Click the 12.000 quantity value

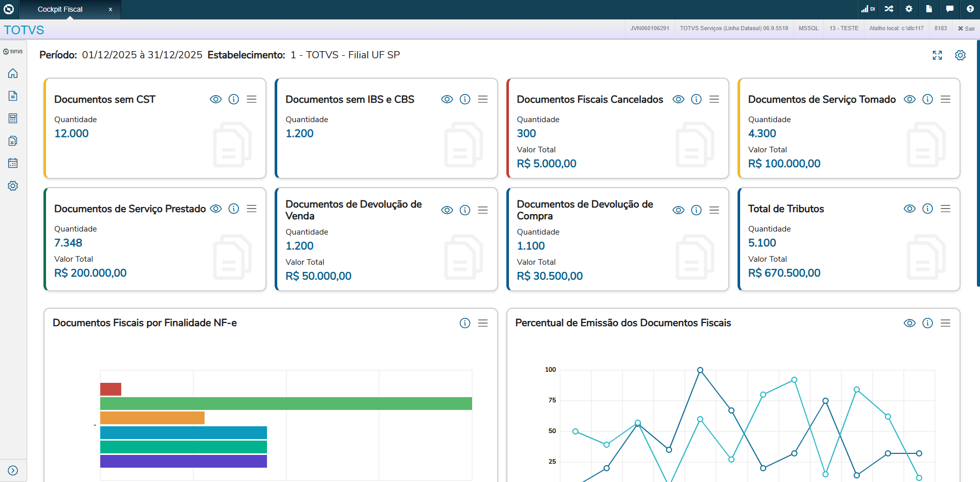click(x=72, y=133)
